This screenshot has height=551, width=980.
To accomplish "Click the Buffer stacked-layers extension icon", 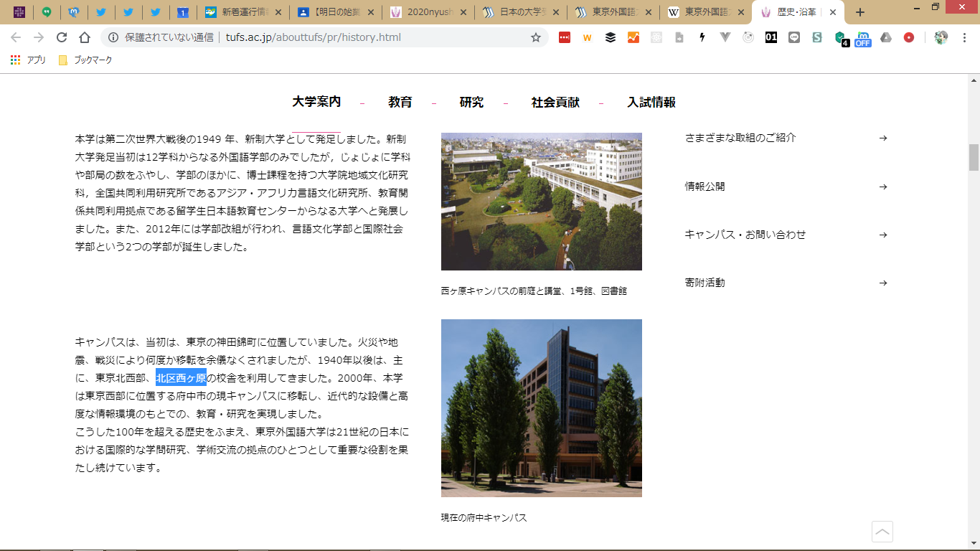I will [x=610, y=37].
